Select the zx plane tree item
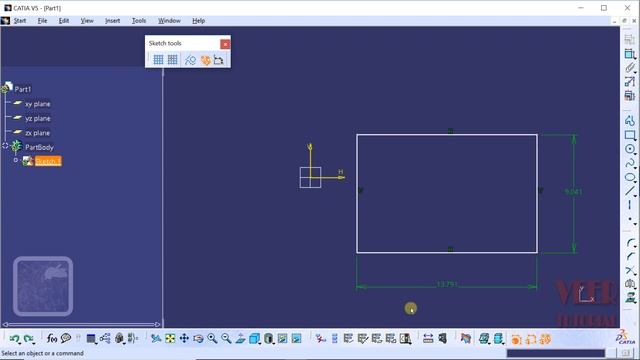Image resolution: width=640 pixels, height=360 pixels. [x=38, y=133]
